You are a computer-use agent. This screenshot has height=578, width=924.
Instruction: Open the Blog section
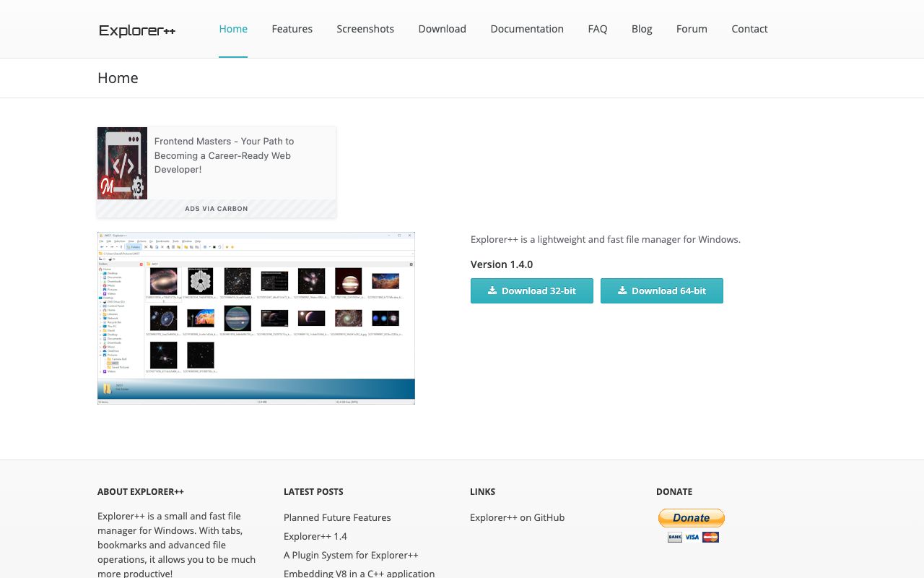click(x=642, y=29)
